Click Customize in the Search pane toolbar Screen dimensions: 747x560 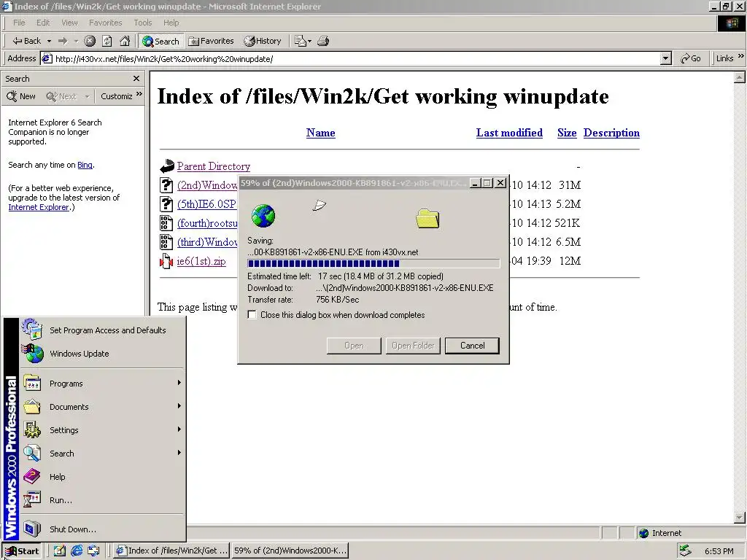coord(116,96)
